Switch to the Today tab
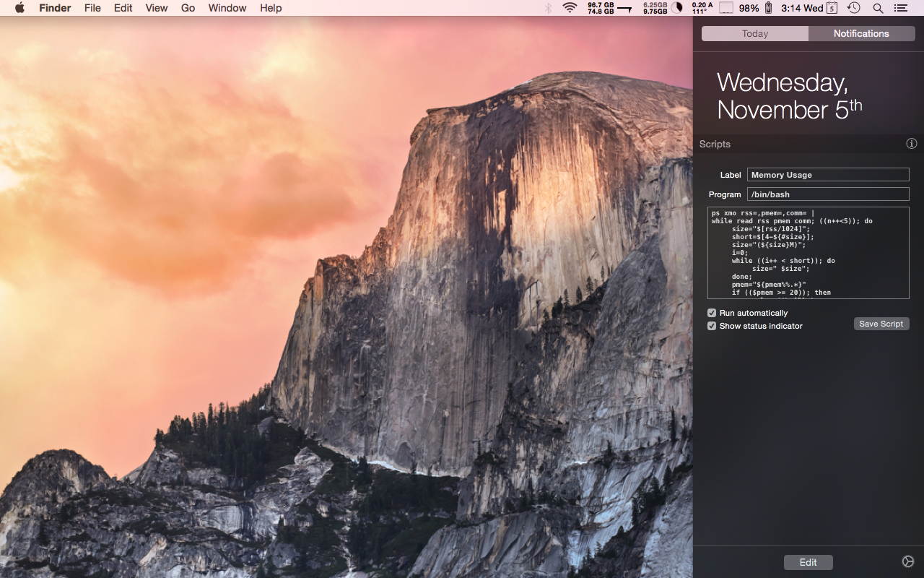 pyautogui.click(x=755, y=33)
